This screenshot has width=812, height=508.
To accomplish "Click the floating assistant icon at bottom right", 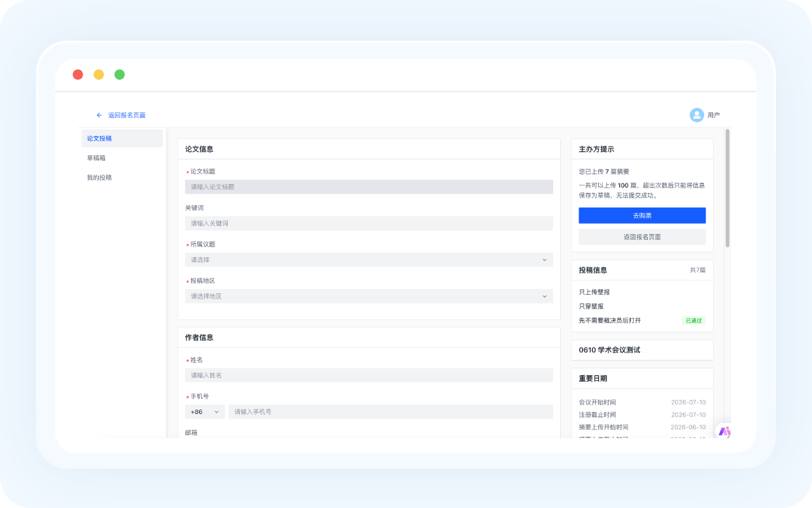I will tap(723, 431).
